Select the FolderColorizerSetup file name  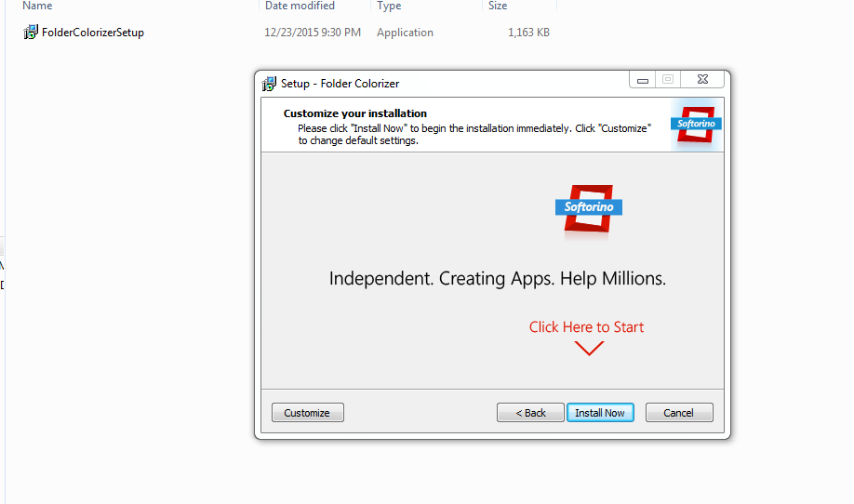[93, 33]
